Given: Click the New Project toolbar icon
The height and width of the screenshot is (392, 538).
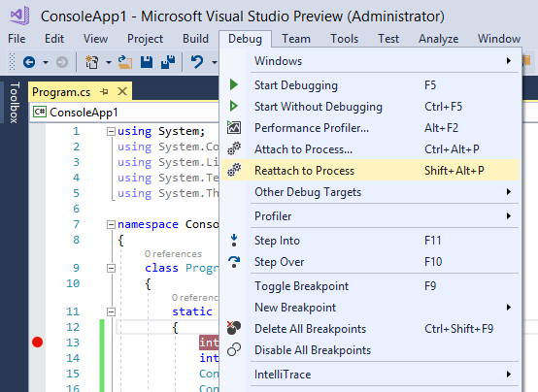Looking at the screenshot, I should (91, 62).
